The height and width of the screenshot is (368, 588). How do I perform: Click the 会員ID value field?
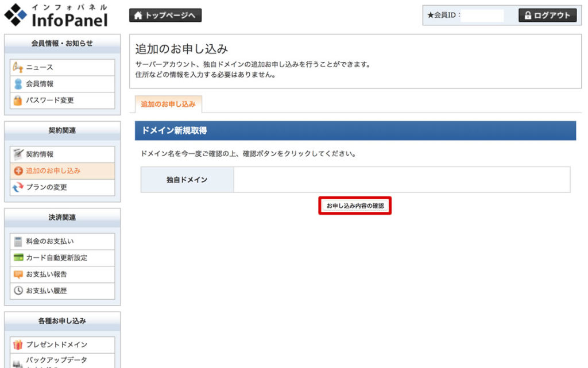482,16
